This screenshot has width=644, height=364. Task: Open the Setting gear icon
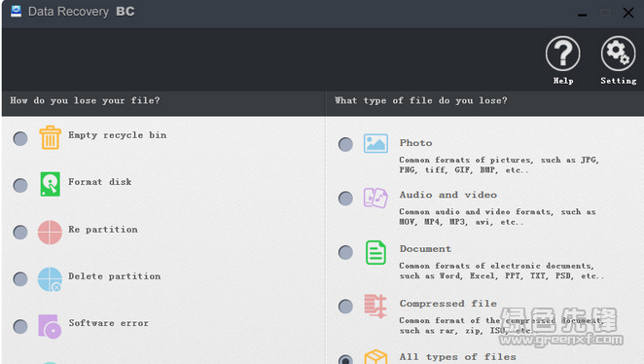click(618, 54)
